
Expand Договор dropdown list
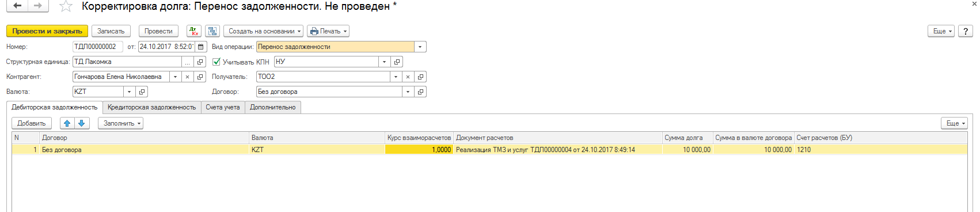[x=408, y=92]
